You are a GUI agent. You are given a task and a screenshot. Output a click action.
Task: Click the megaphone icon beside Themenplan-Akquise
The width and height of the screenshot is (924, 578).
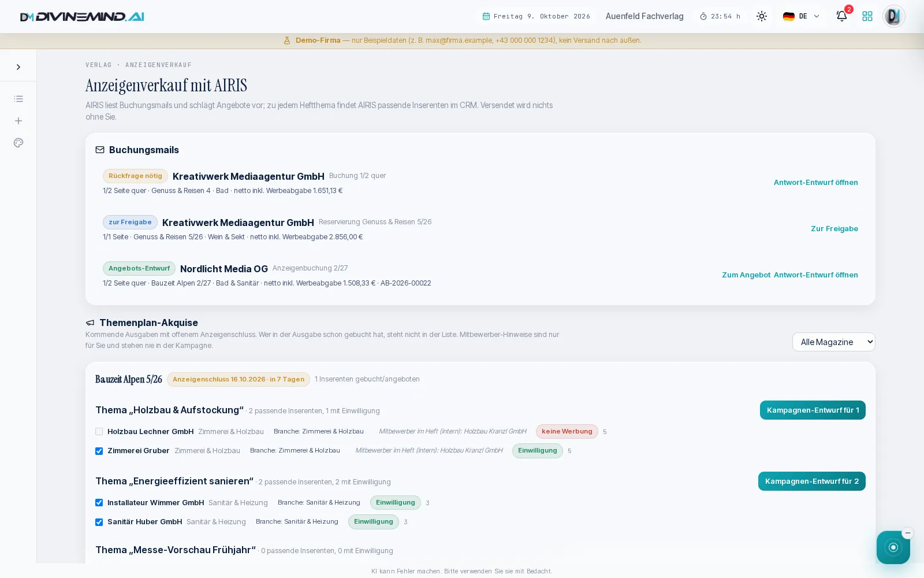pos(90,323)
